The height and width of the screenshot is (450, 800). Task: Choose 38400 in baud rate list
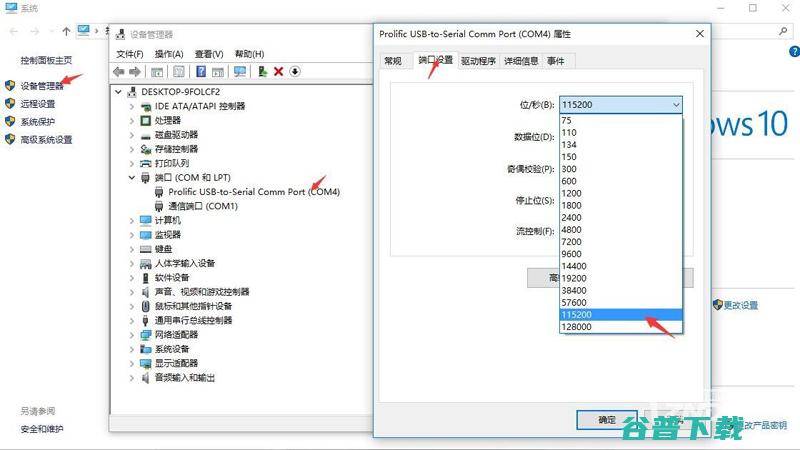click(621, 290)
